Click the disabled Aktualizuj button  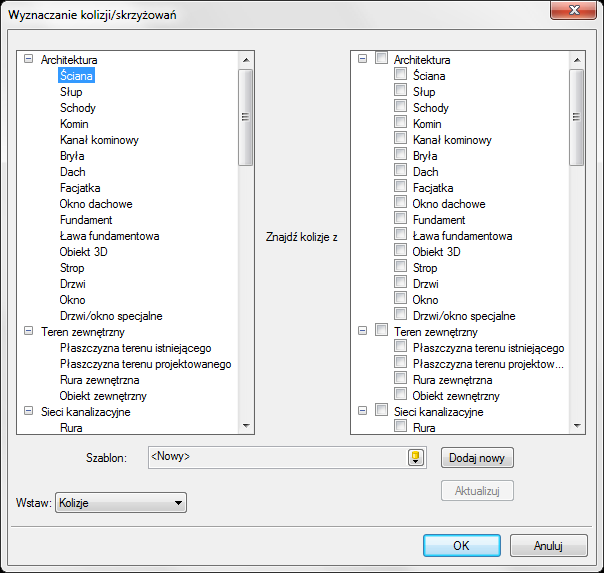point(477,491)
